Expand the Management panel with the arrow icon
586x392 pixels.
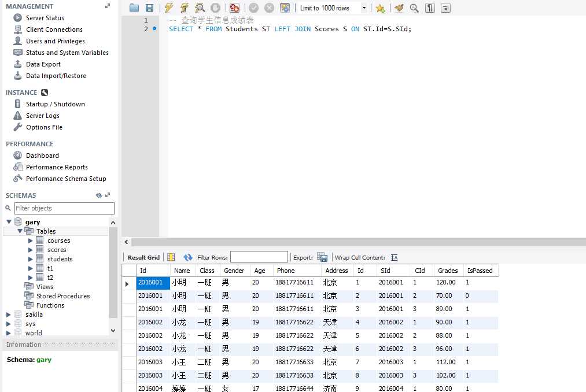[108, 6]
